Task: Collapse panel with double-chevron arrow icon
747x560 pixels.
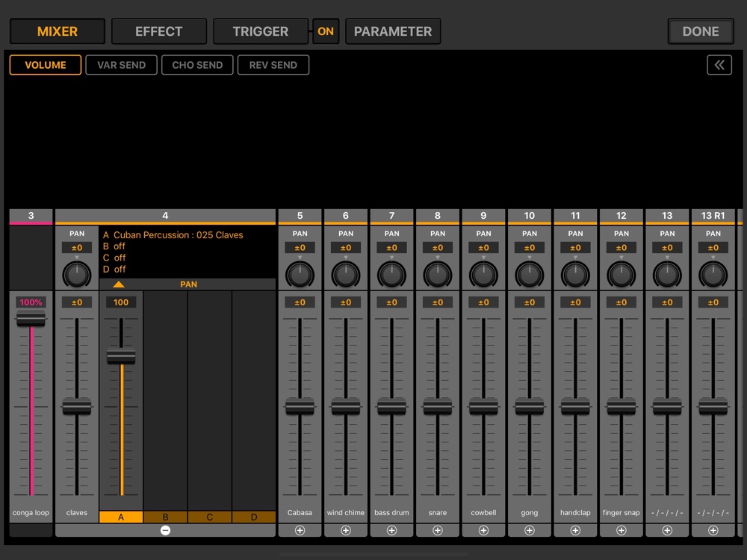Action: pyautogui.click(x=719, y=65)
